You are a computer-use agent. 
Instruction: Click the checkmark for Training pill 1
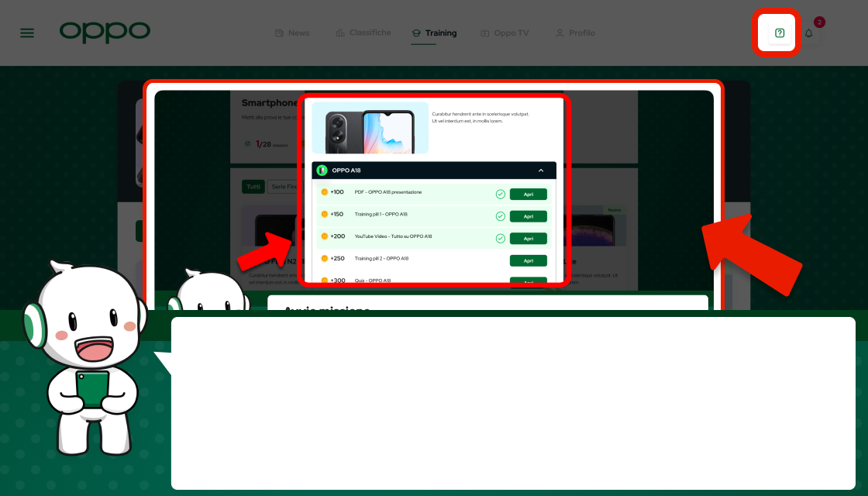click(x=500, y=216)
